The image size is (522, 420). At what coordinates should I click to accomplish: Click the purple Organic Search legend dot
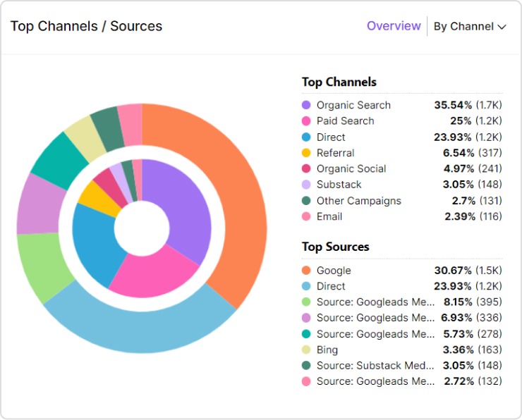pyautogui.click(x=306, y=105)
